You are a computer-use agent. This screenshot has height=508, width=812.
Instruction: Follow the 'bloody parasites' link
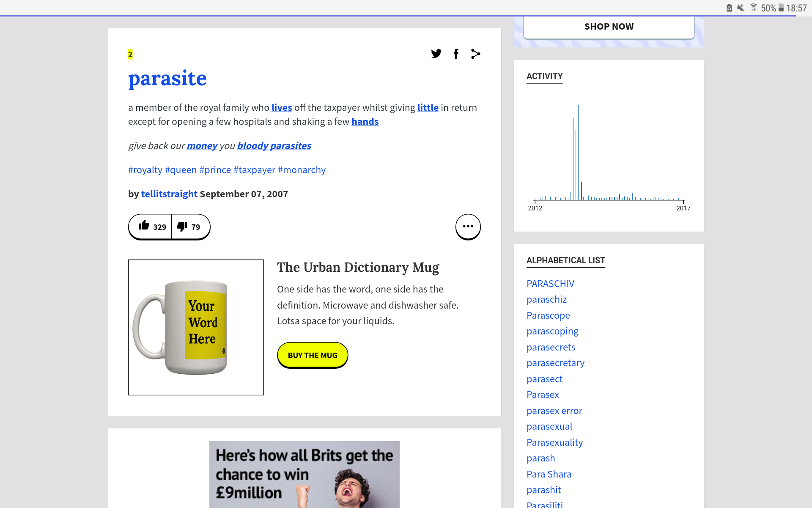coord(274,146)
